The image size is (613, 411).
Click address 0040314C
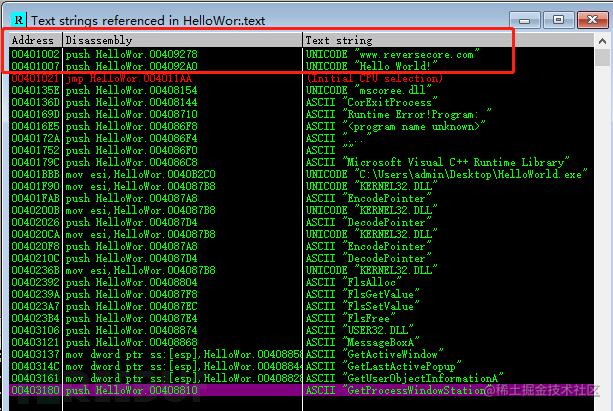(x=36, y=366)
